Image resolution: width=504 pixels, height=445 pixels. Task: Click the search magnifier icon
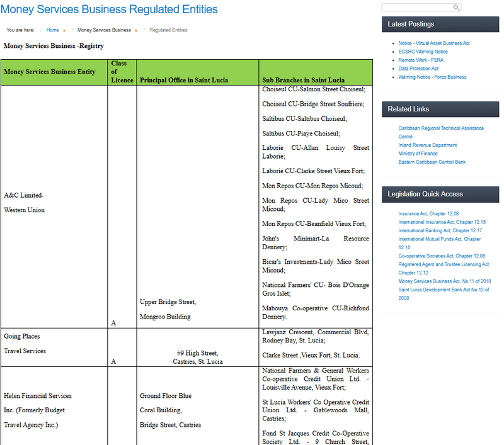(456, 8)
